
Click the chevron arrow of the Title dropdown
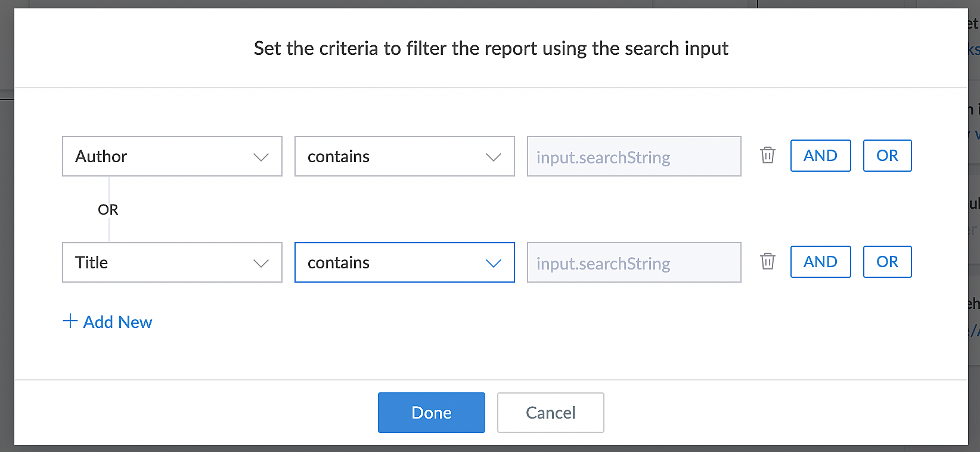[x=261, y=263]
